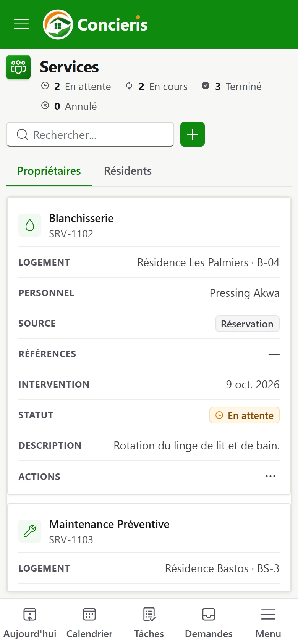298x644 pixels.
Task: Filter by Annulé status count
Action: pos(69,106)
